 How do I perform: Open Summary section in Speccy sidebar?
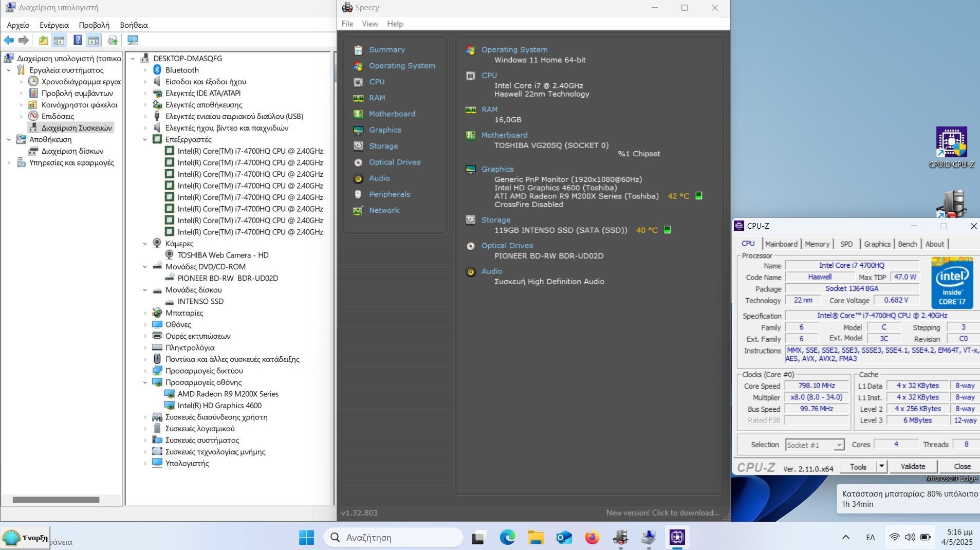pyautogui.click(x=386, y=50)
